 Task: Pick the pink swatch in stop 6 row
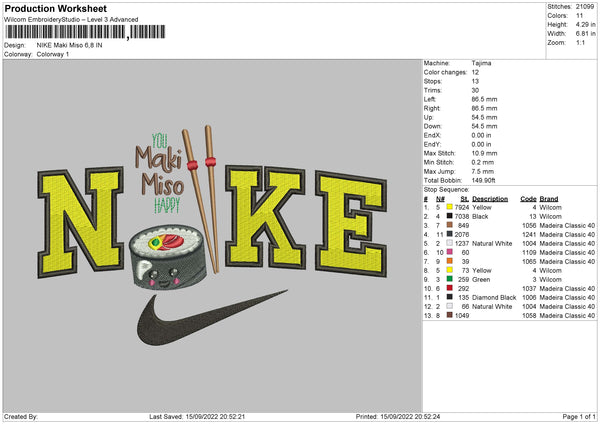point(450,252)
